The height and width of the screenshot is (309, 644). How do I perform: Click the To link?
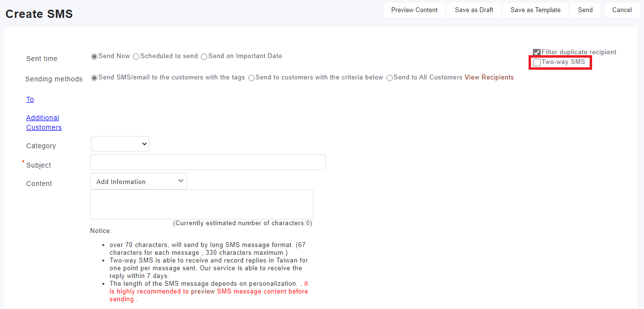(x=30, y=99)
